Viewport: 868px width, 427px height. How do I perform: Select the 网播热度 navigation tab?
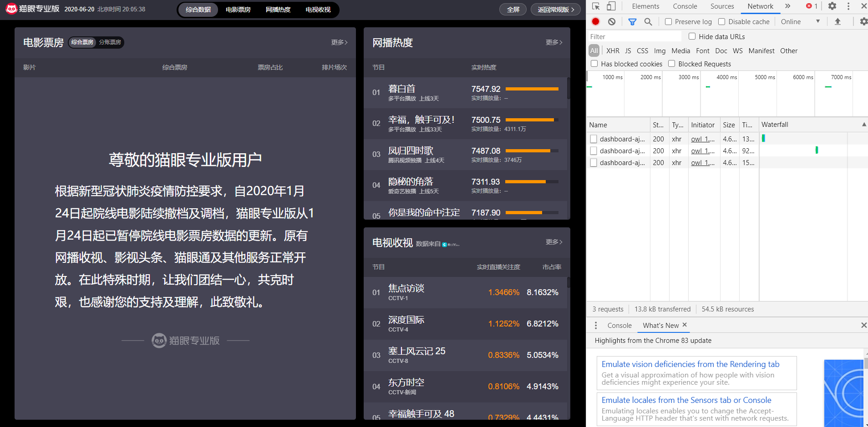point(278,9)
